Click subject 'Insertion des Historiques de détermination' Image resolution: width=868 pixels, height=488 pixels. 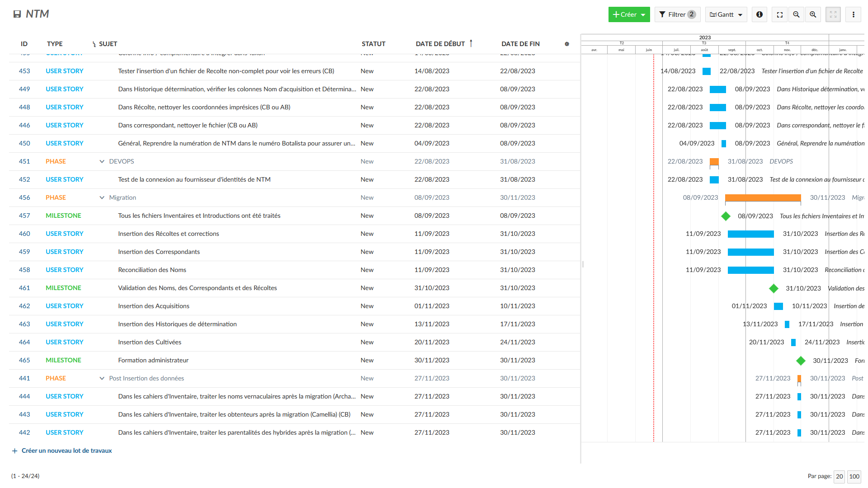click(x=177, y=324)
